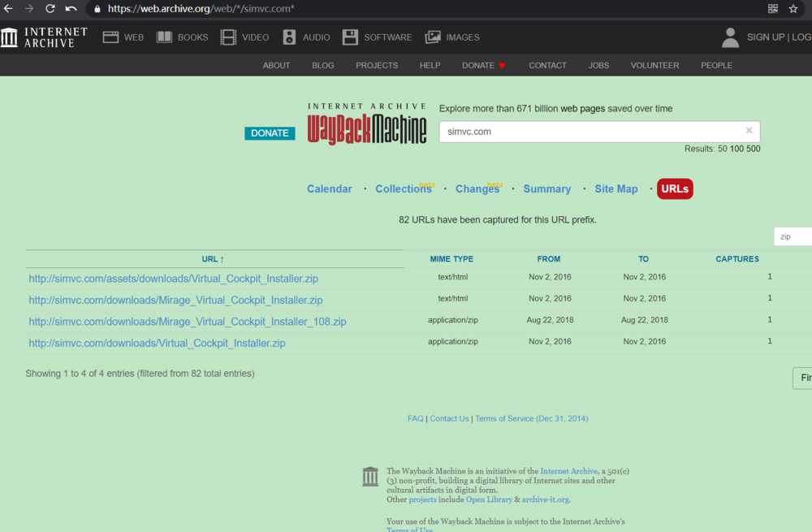The width and height of the screenshot is (812, 532).
Task: Click the simvc.com search field
Action: (600, 132)
